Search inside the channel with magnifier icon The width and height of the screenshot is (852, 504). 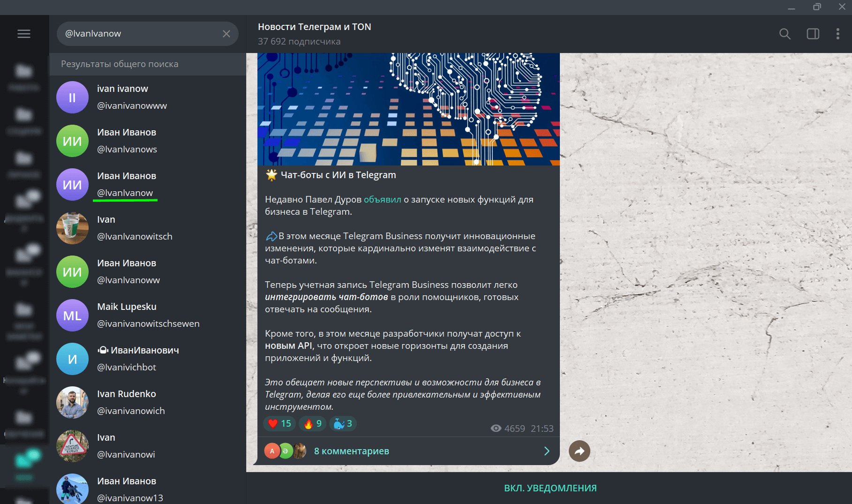click(785, 34)
